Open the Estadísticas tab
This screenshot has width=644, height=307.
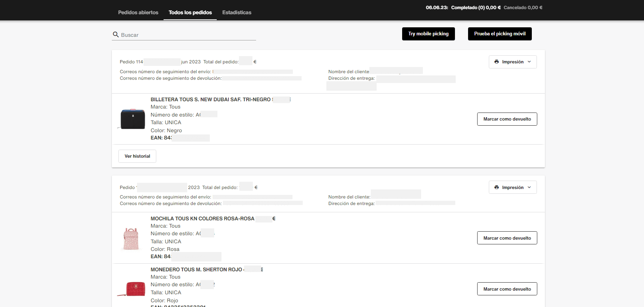pyautogui.click(x=237, y=12)
